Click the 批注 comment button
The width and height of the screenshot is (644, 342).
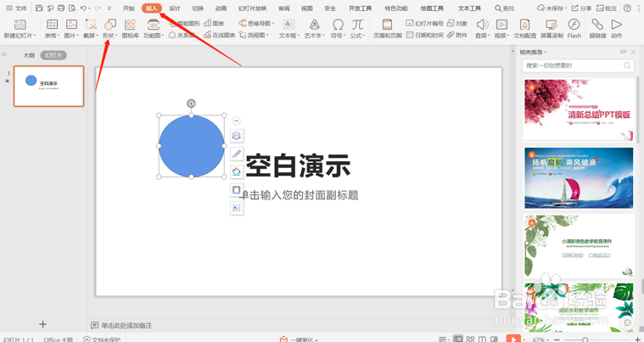tap(607, 8)
